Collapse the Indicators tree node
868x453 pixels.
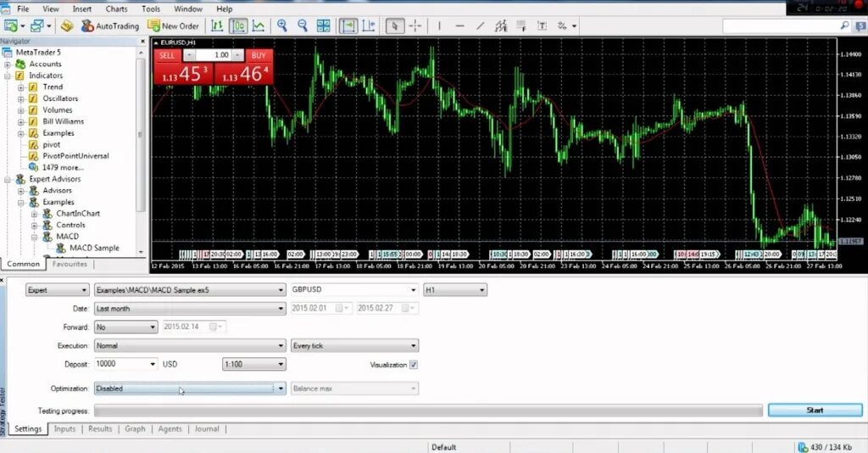tap(8, 75)
